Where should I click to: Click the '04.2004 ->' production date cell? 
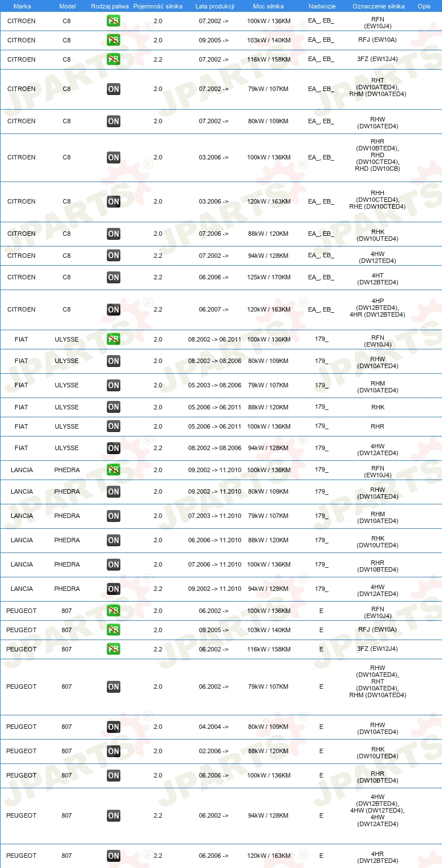point(214,727)
